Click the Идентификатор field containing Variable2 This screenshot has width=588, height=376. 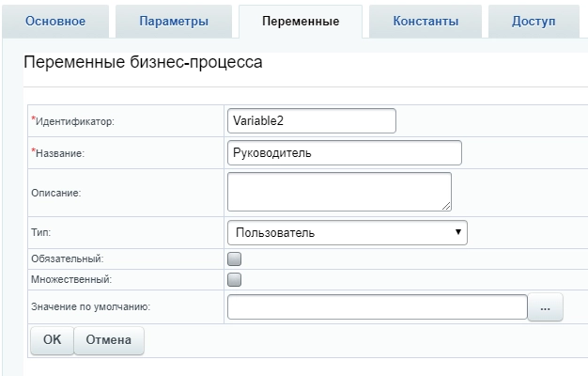312,121
